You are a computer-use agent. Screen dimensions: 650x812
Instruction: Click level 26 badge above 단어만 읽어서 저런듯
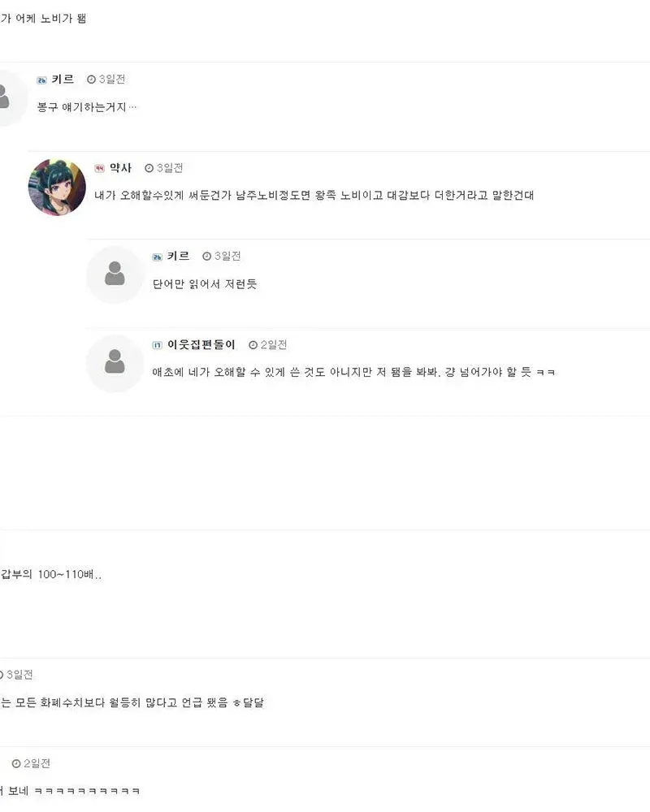pos(157,257)
